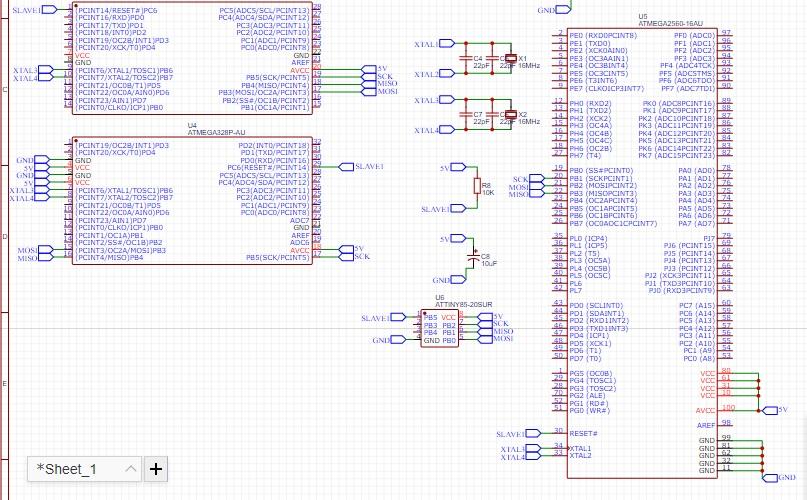Image resolution: width=807 pixels, height=500 pixels.
Task: Click pin text PC6(RESET#/PCINT14) on U4
Action: click(x=268, y=167)
